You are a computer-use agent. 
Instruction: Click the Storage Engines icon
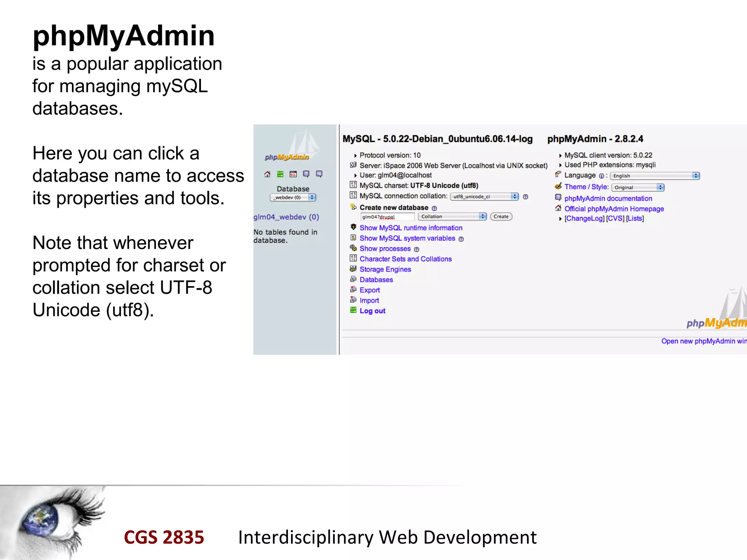[x=353, y=269]
